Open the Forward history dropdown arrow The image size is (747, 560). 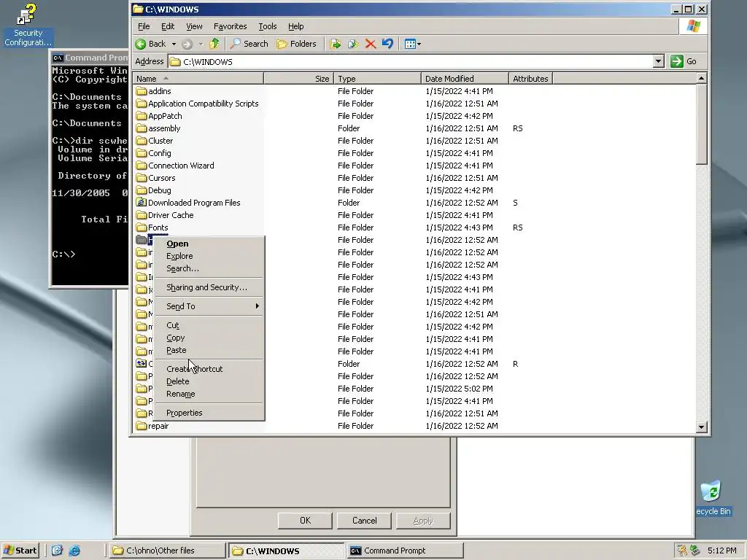click(201, 44)
